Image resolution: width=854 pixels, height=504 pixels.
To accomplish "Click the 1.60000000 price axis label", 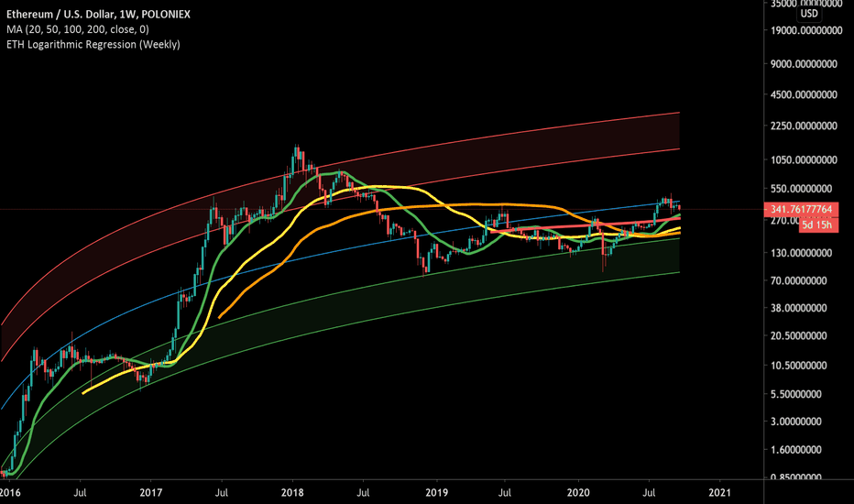I will [x=795, y=450].
